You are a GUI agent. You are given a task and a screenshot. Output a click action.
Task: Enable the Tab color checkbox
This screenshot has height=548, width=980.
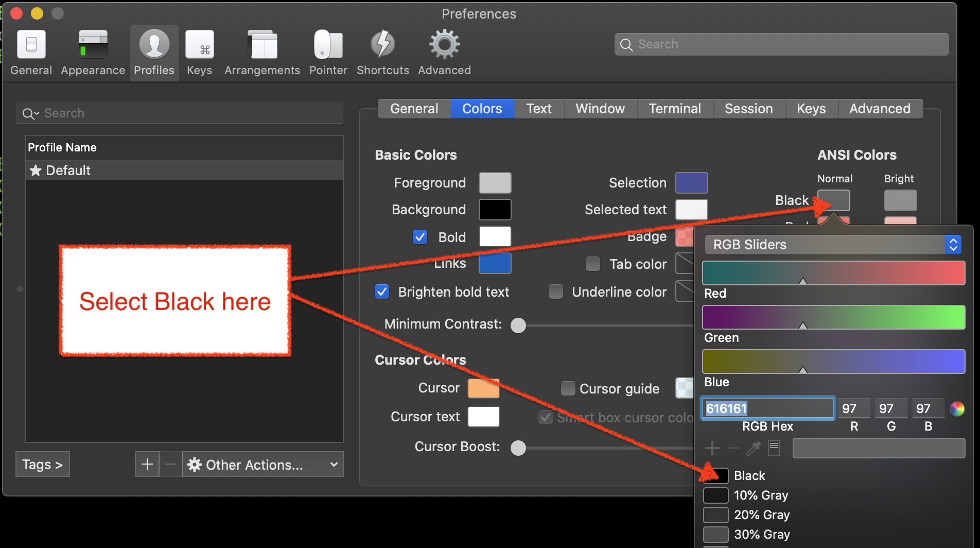pos(593,264)
